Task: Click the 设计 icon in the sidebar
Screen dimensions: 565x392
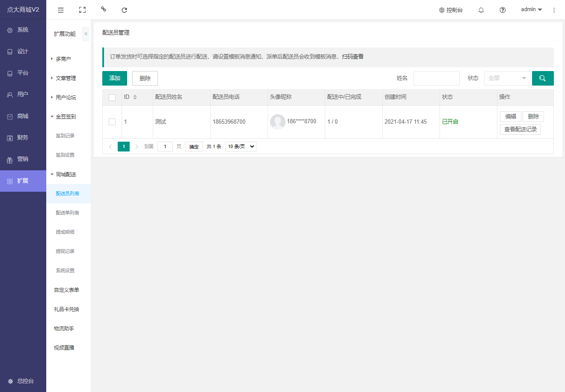Action: coord(10,52)
